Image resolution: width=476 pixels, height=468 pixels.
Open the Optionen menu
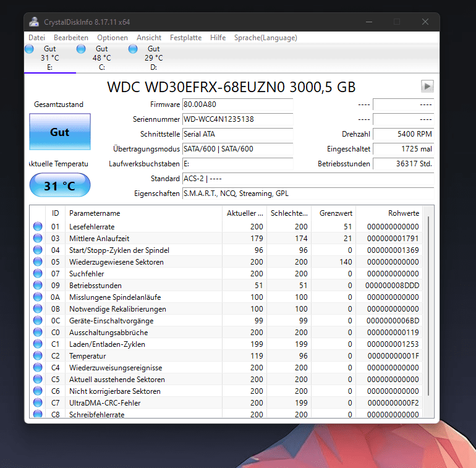113,38
